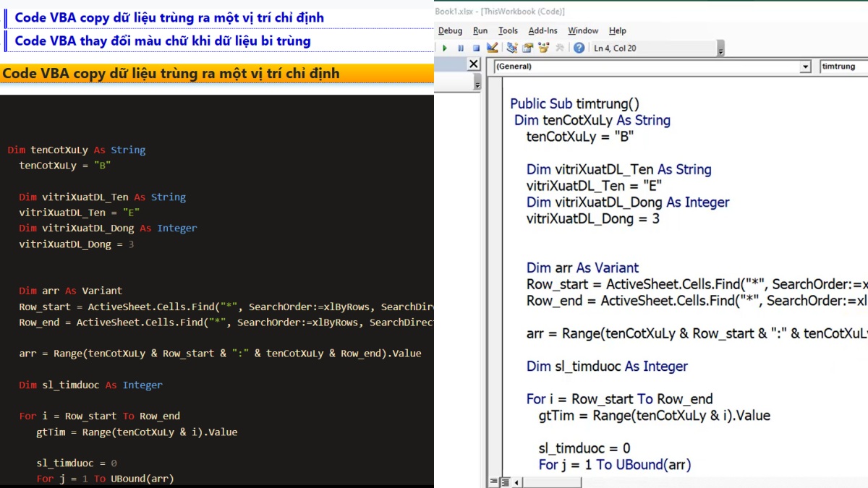Open the Tools menu
The width and height of the screenshot is (868, 488).
click(508, 30)
